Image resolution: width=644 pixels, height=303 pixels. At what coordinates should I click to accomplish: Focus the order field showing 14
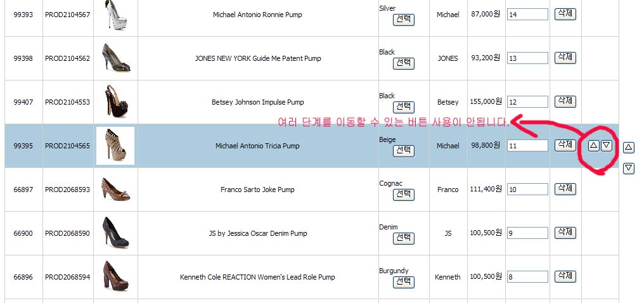527,15
